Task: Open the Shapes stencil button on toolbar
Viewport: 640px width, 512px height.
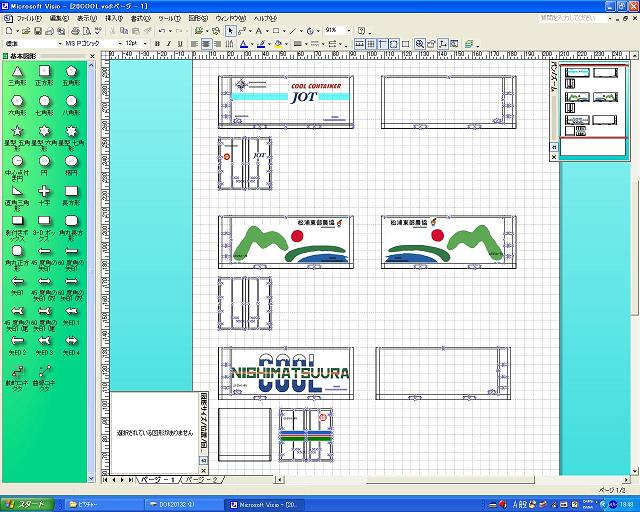Action: [x=199, y=31]
